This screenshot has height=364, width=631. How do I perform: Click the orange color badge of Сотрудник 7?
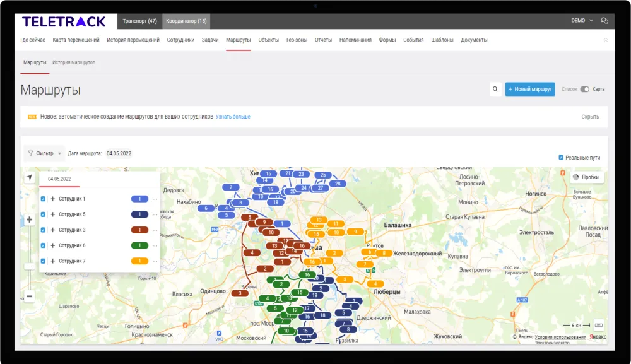coord(139,261)
